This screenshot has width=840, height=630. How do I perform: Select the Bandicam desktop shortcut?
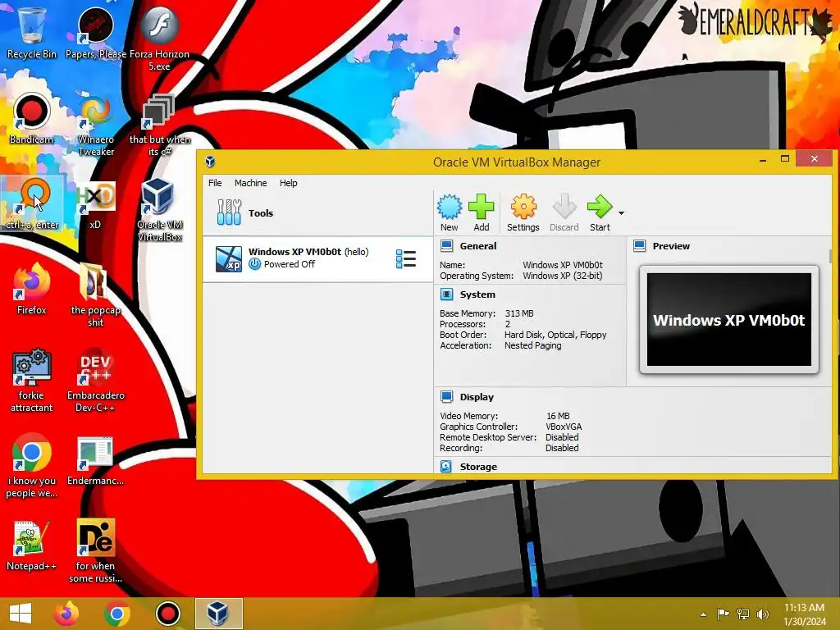click(x=32, y=119)
